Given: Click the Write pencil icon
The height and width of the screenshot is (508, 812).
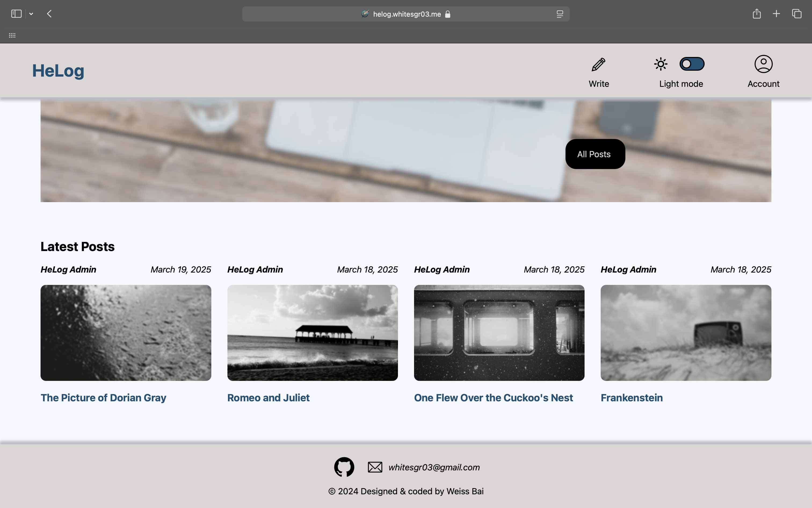Looking at the screenshot, I should pos(598,65).
